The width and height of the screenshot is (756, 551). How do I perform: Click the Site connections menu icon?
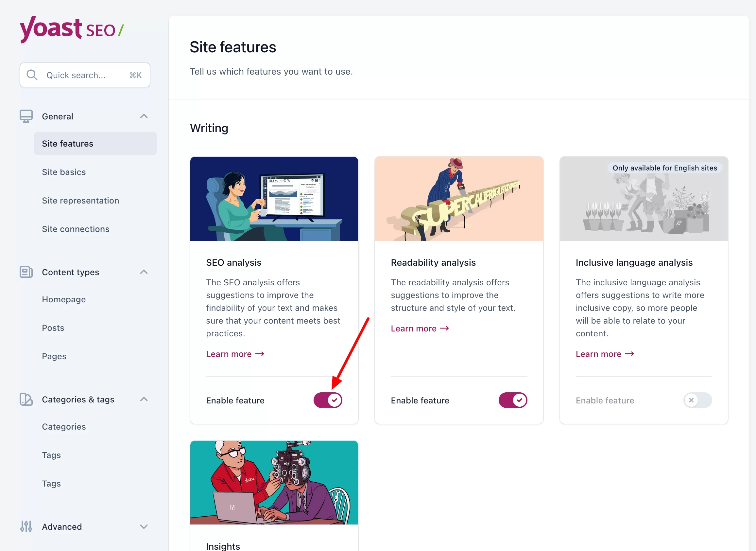click(76, 229)
